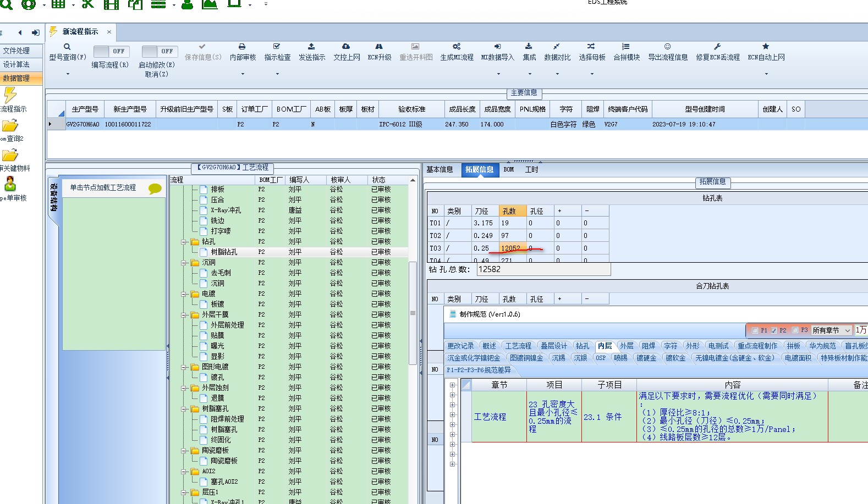Open the 阻焊 spec tab
Image resolution: width=868 pixels, height=504 pixels.
(649, 346)
